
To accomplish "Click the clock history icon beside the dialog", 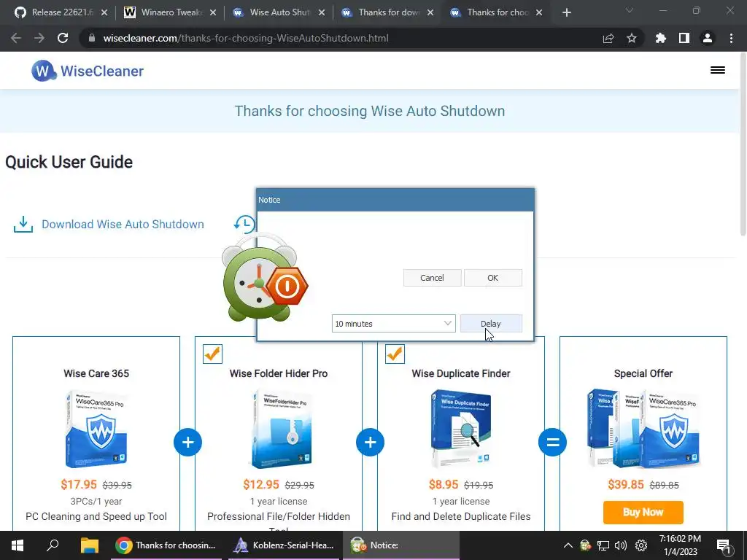I will click(x=244, y=224).
